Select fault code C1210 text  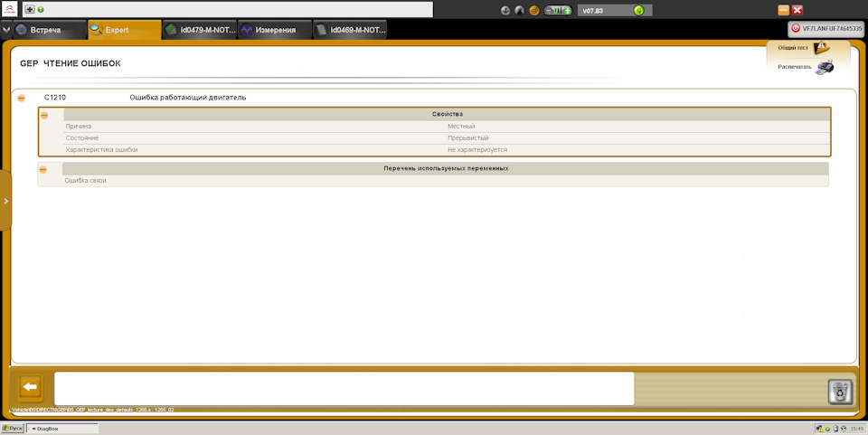tap(55, 98)
